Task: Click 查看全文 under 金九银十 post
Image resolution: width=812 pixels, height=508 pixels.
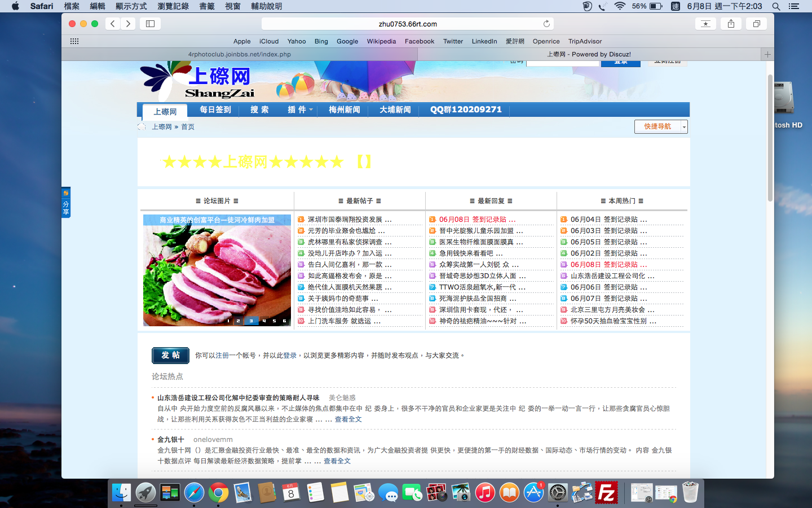Action: [337, 461]
